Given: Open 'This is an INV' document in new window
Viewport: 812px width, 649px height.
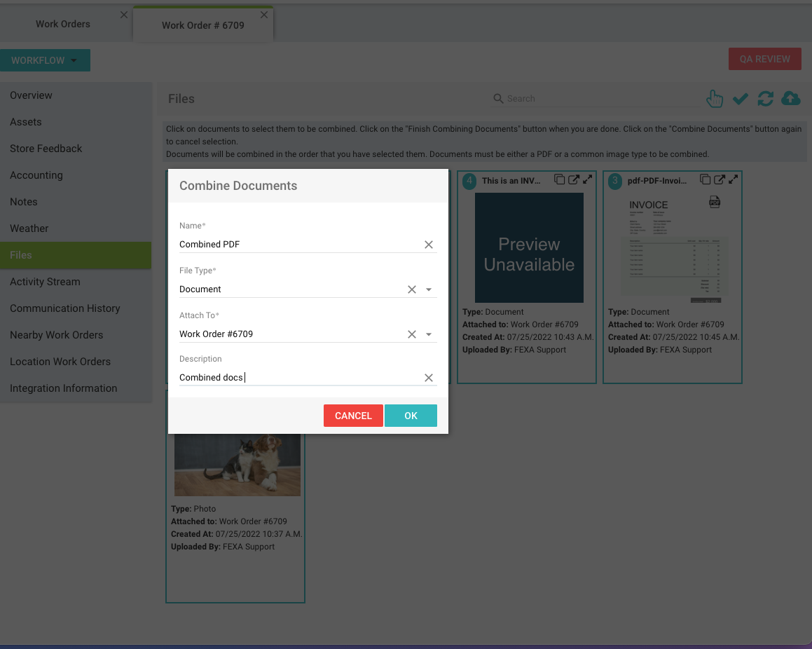Looking at the screenshot, I should [573, 179].
